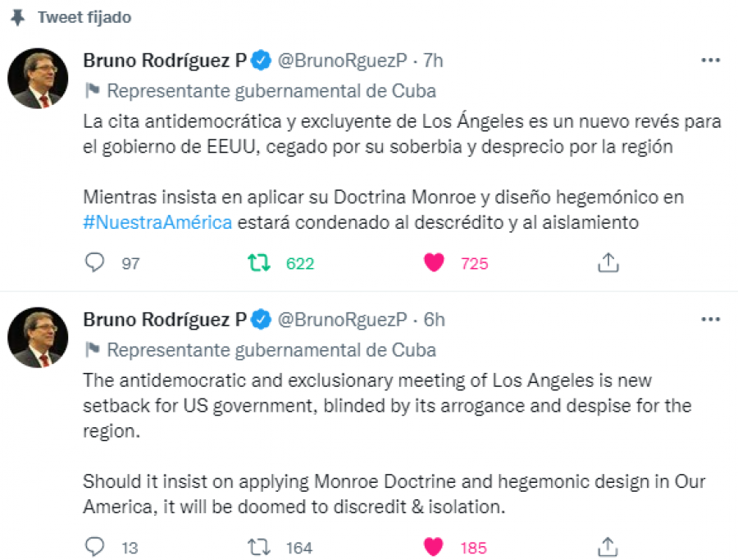Like the English tweet with 185 likes
This screenshot has height=560, width=738.
pos(434,546)
